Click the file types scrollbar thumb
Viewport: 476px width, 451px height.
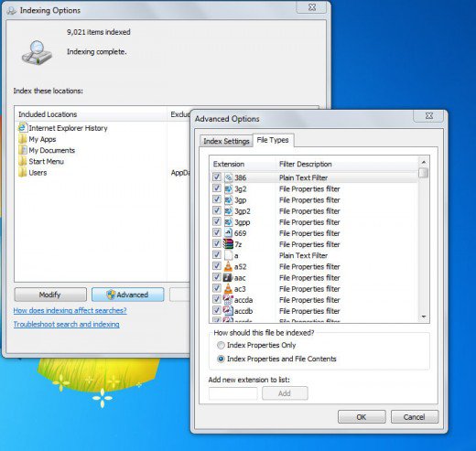pyautogui.click(x=424, y=173)
